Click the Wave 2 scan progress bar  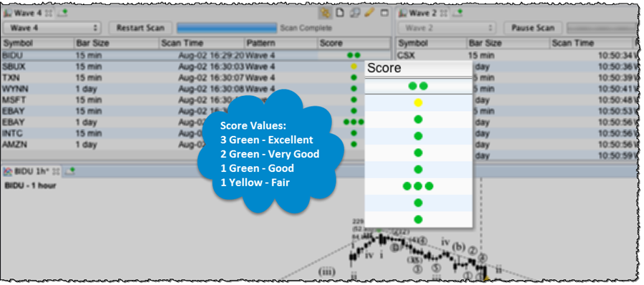[x=601, y=28]
